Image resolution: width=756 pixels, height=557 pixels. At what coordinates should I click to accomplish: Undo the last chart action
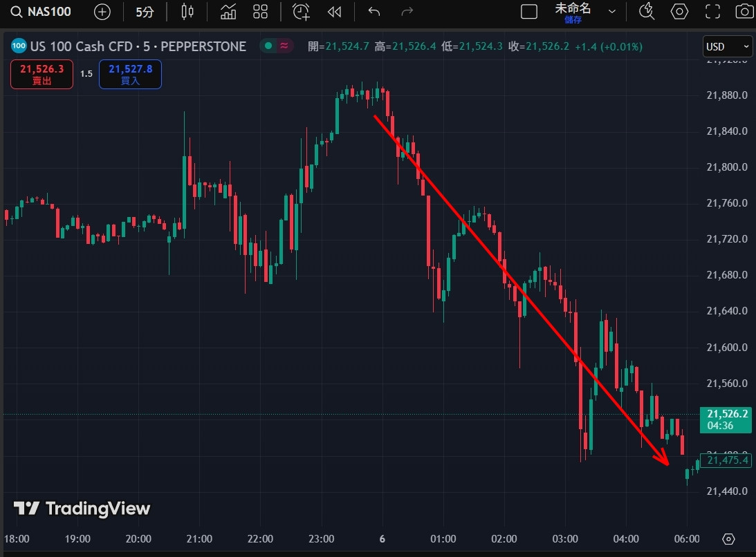coord(374,12)
